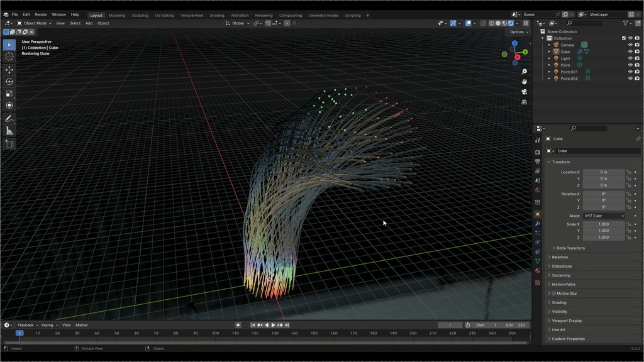This screenshot has width=644, height=362.
Task: Disable Point.002 in renders via camera icon
Action: [637, 79]
